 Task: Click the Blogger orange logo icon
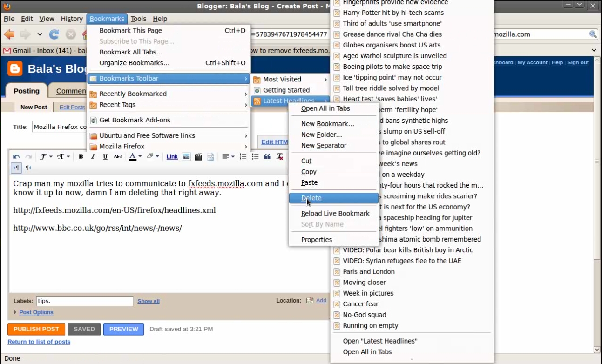point(15,69)
